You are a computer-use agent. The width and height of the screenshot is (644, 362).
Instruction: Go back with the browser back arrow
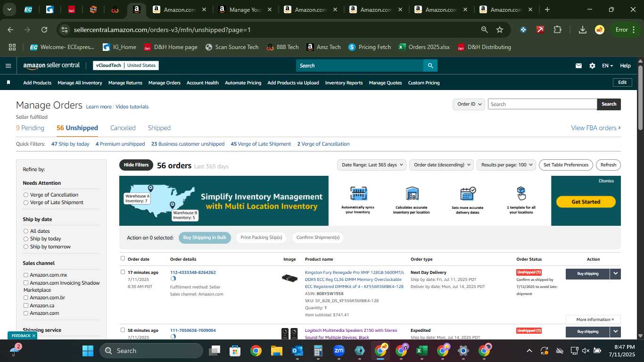click(10, 30)
